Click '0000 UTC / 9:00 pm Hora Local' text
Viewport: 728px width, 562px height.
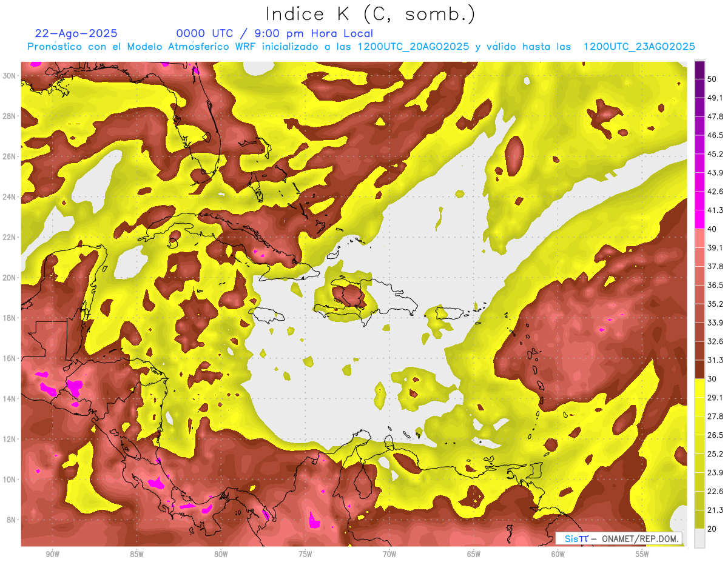coord(275,33)
